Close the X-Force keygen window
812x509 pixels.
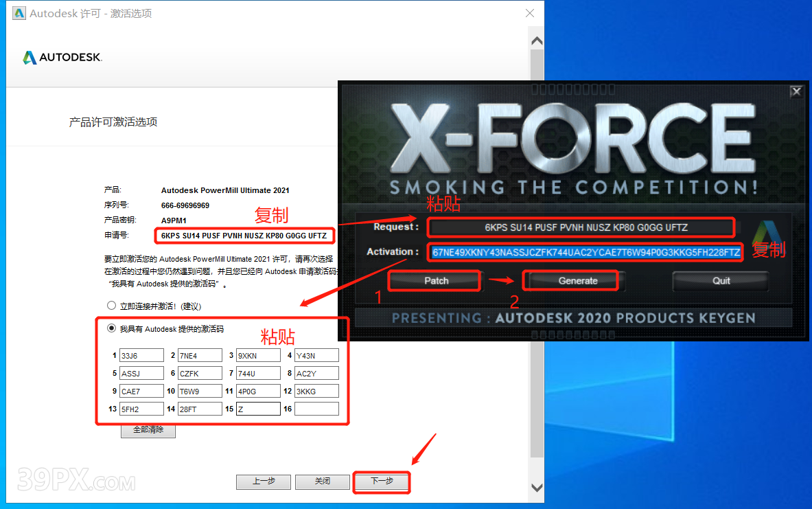[796, 92]
